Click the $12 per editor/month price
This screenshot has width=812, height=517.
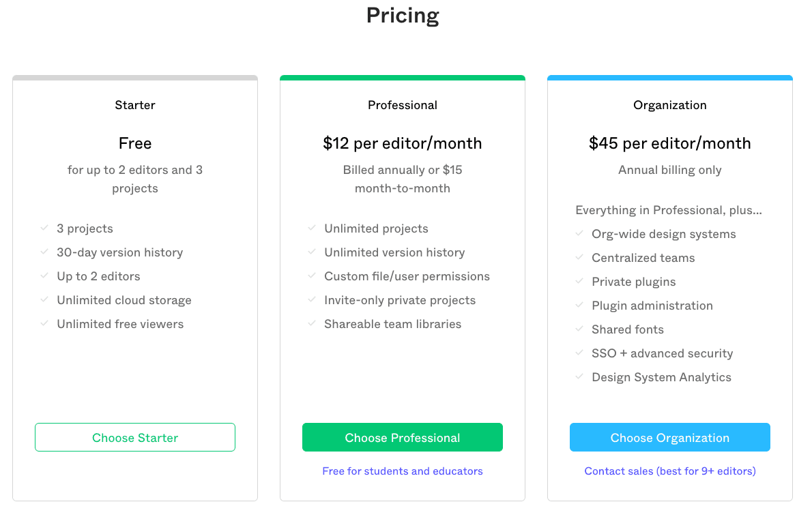[x=403, y=143]
